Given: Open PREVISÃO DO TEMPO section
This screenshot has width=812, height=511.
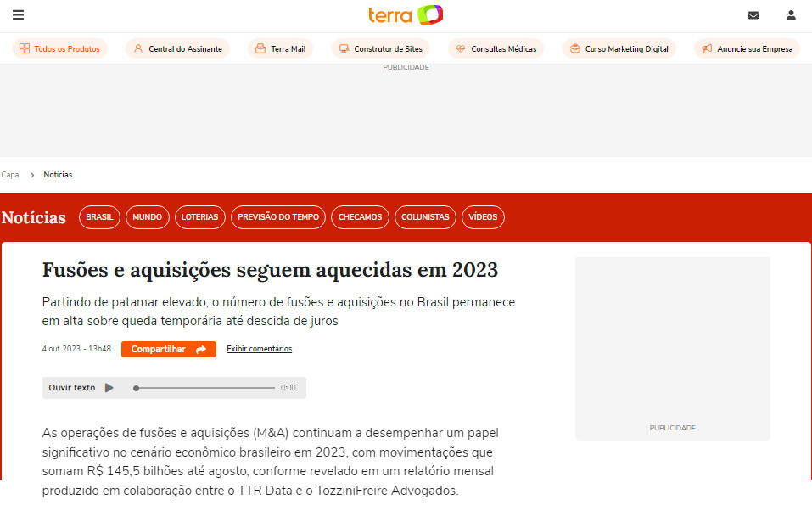Looking at the screenshot, I should point(278,217).
